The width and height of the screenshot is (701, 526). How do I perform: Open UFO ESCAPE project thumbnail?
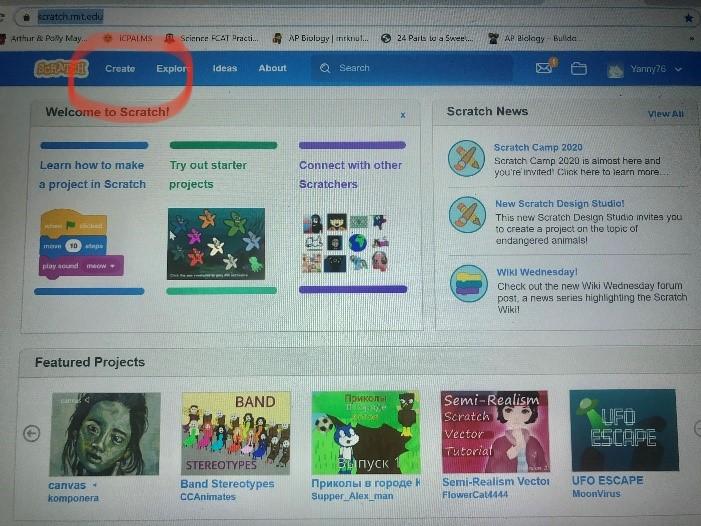625,430
